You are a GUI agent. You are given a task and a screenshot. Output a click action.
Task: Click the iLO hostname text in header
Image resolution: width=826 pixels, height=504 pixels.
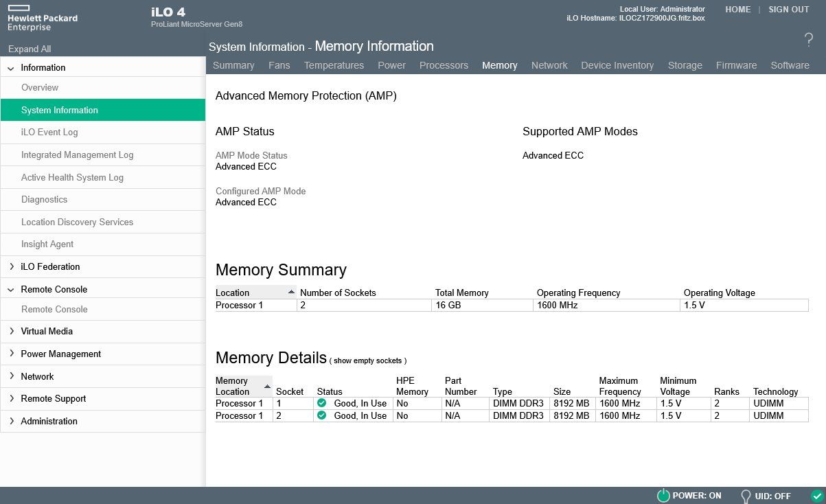[x=636, y=18]
